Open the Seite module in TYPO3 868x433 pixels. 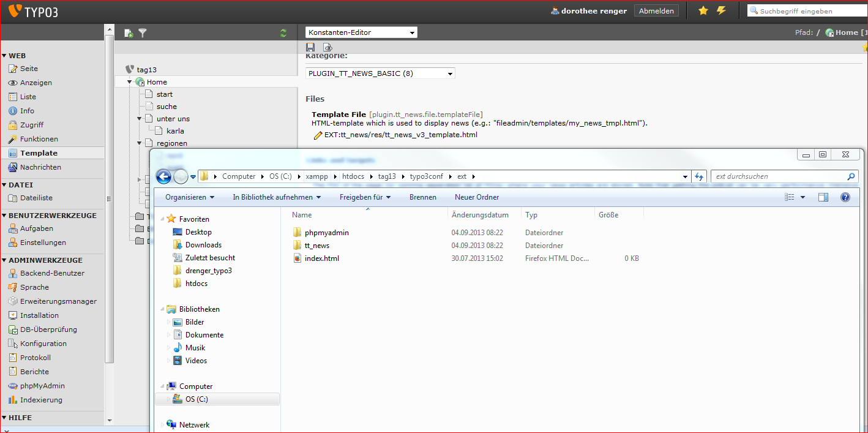coord(29,69)
